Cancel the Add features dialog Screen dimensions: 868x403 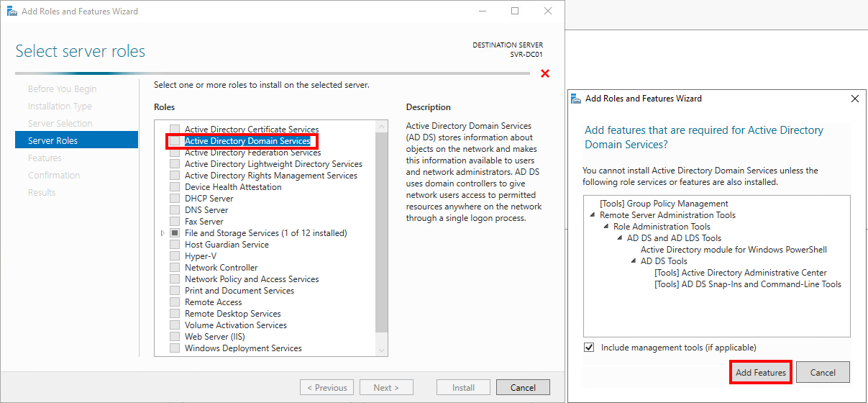[x=823, y=373]
